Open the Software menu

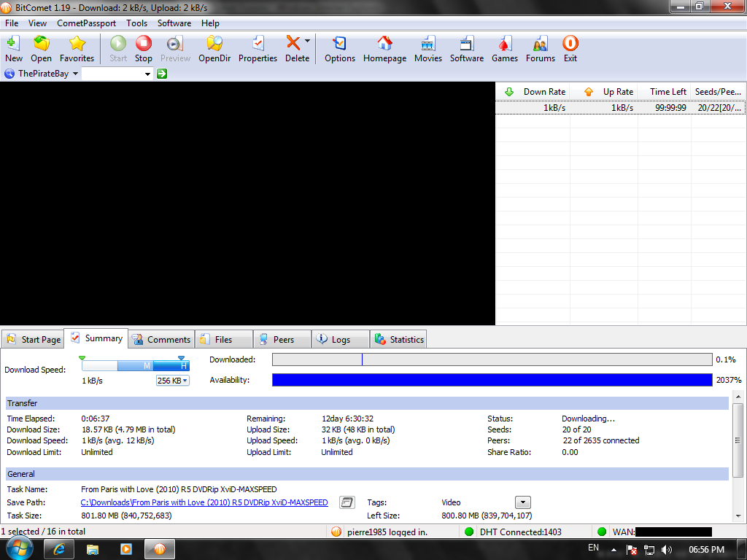coord(174,23)
